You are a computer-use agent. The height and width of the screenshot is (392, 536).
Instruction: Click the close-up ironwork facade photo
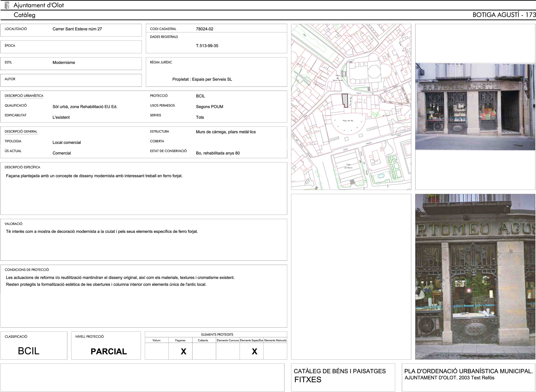tap(475, 276)
